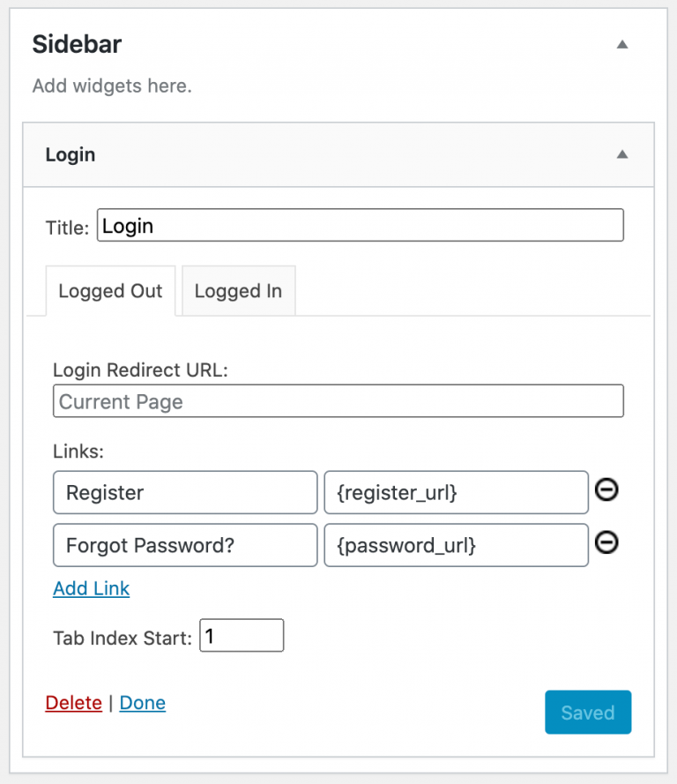Click the Sidebar panel header
Screen dimensions: 677x784
(x=264, y=44)
